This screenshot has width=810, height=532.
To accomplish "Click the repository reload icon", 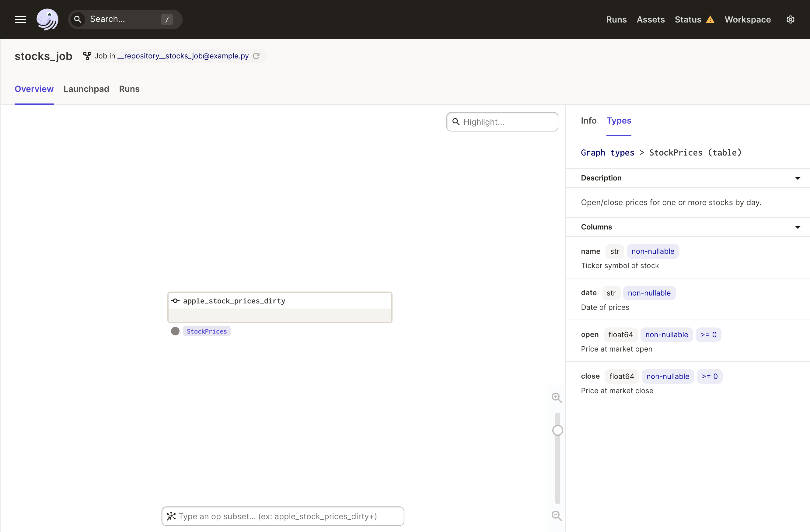I will tap(256, 56).
